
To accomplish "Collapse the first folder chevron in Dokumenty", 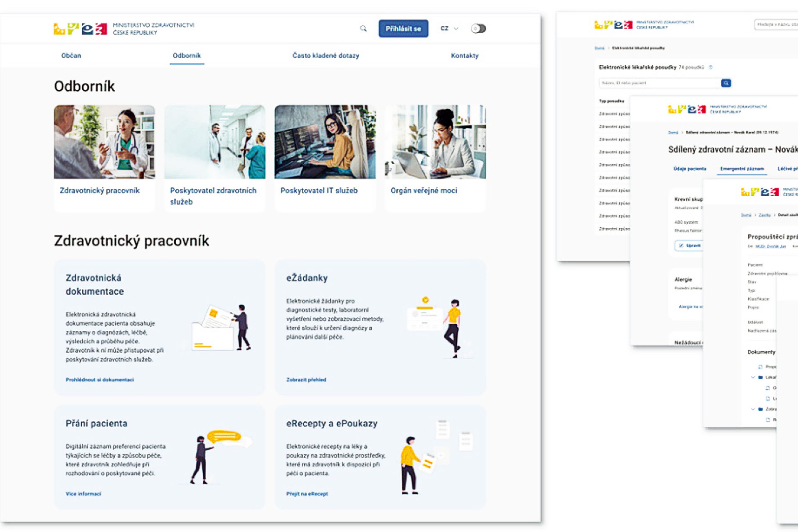I will pos(753,377).
